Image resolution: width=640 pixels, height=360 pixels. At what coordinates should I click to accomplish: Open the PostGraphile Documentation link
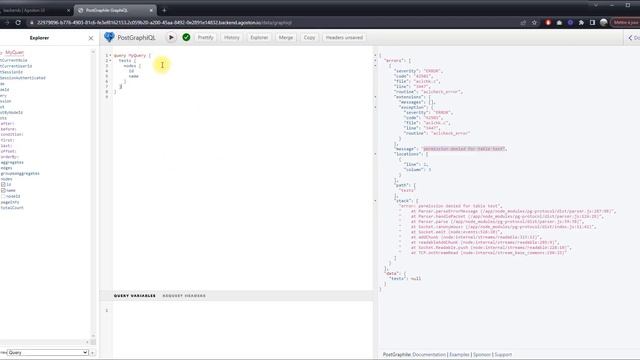pyautogui.click(x=429, y=354)
